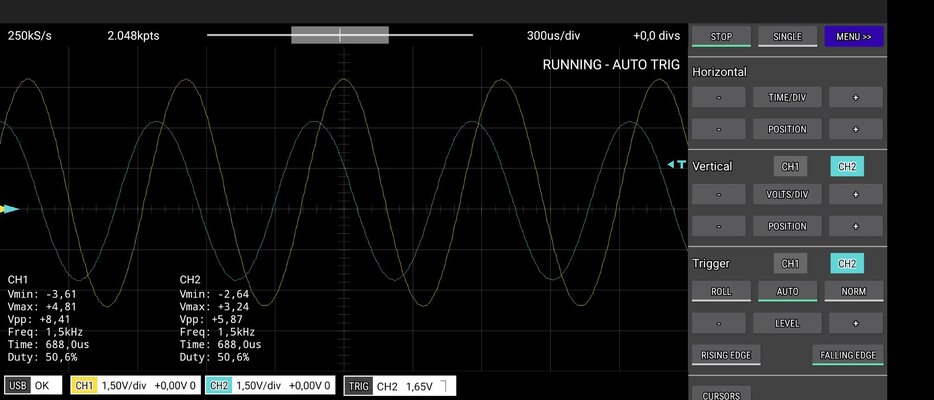The width and height of the screenshot is (934, 400).
Task: Click the memory position slider thumb
Action: tap(340, 35)
